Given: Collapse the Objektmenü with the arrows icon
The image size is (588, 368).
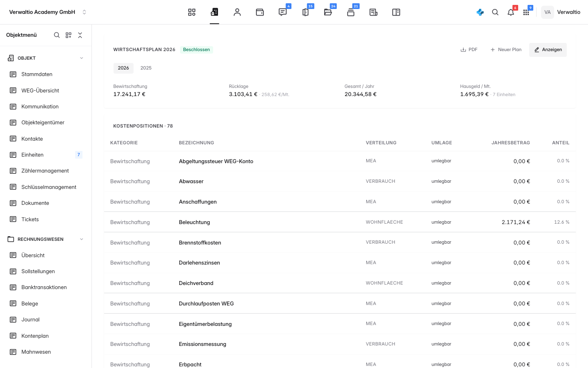Looking at the screenshot, I should (x=80, y=35).
